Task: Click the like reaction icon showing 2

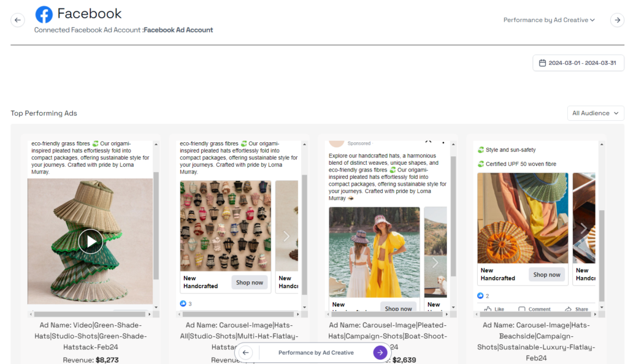Action: (x=480, y=295)
